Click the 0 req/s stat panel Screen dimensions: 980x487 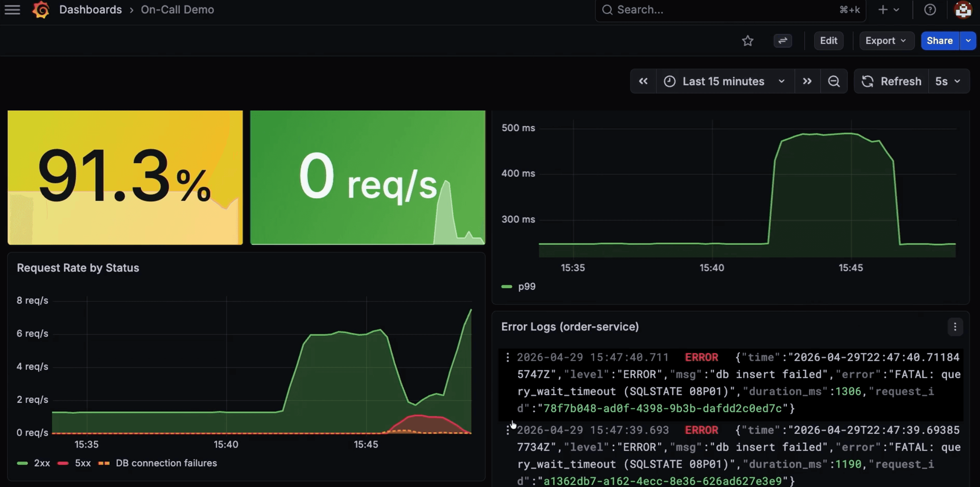(x=368, y=178)
